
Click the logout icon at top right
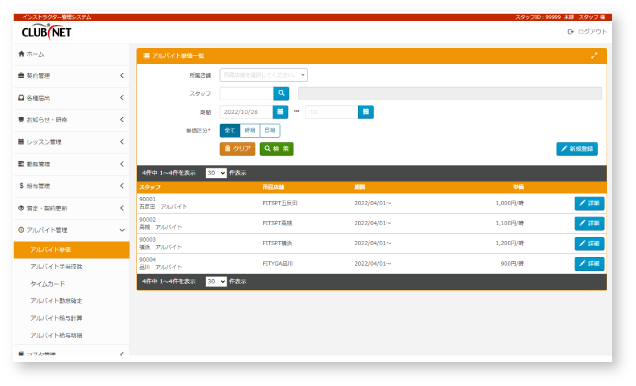(x=570, y=32)
